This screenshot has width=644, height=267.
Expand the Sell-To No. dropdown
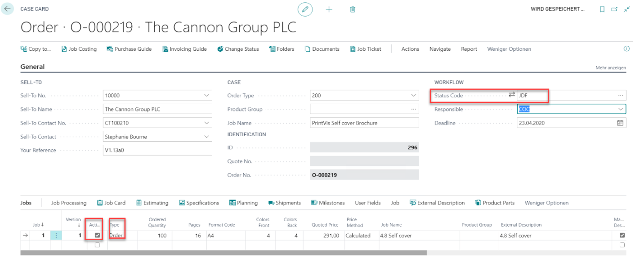point(206,95)
